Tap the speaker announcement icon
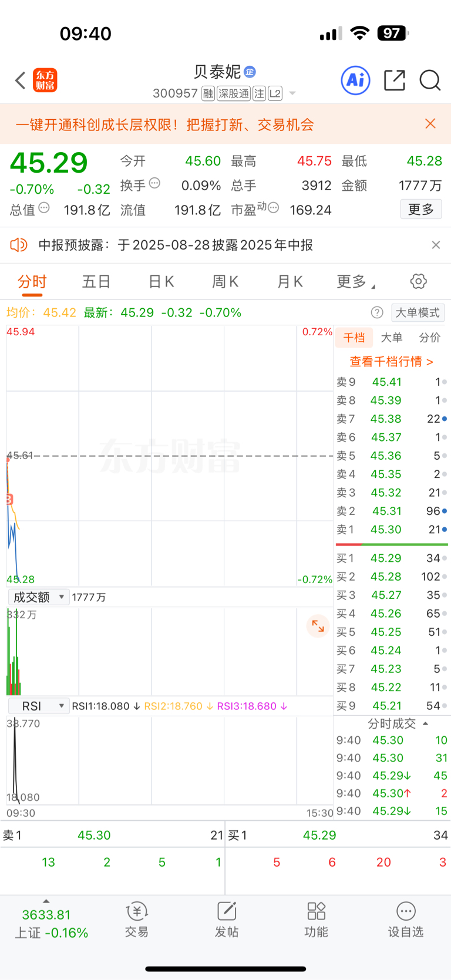 pyautogui.click(x=19, y=245)
